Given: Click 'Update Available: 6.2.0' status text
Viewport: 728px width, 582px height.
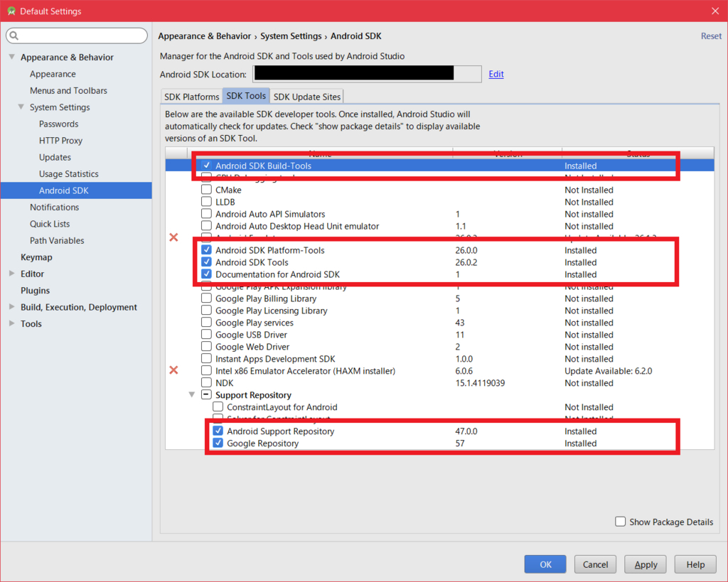Looking at the screenshot, I should tap(609, 371).
